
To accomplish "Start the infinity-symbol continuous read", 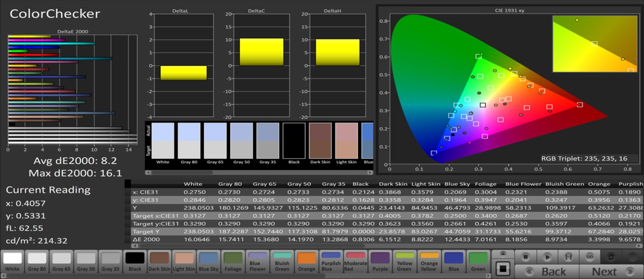I will pos(590,257).
